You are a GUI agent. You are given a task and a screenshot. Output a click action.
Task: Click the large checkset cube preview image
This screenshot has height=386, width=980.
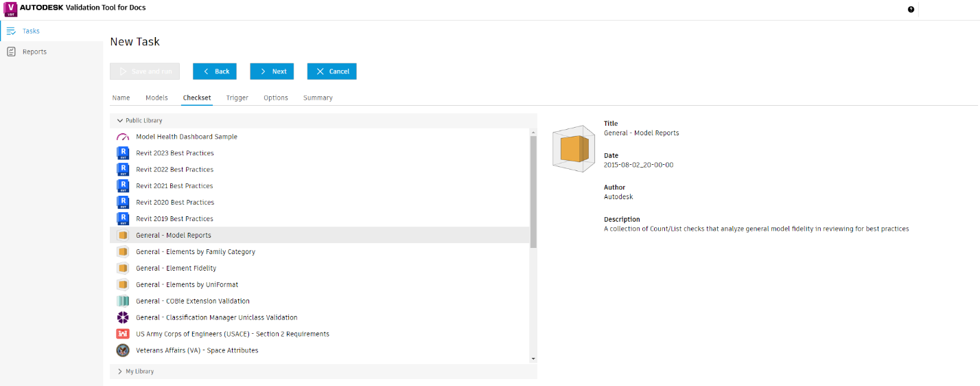click(x=574, y=148)
